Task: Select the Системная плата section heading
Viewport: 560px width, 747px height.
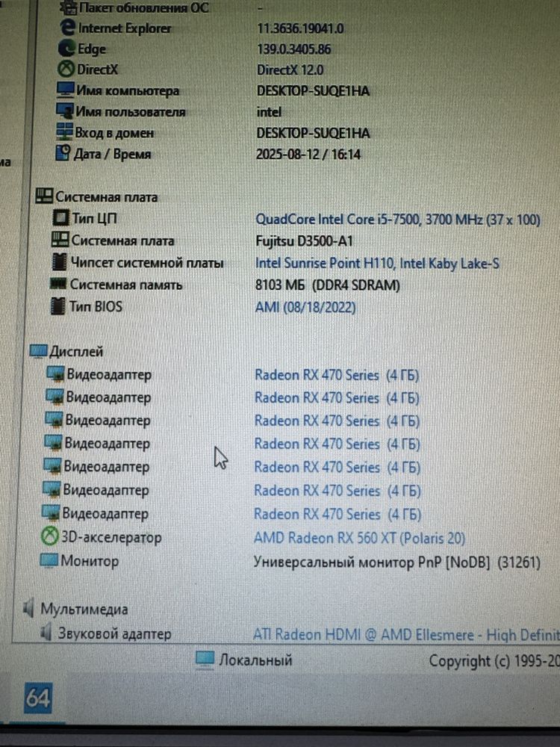Action: coord(106,196)
